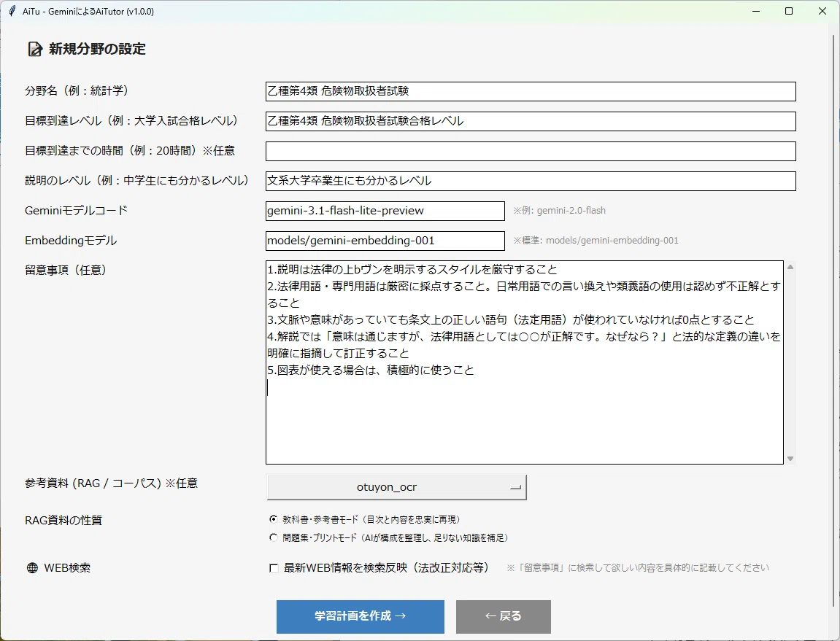Click the RAG資料の性質 label

63,521
